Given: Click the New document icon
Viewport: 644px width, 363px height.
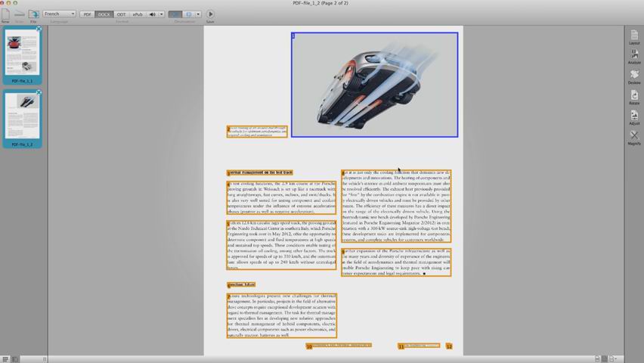Looking at the screenshot, I should [x=5, y=14].
